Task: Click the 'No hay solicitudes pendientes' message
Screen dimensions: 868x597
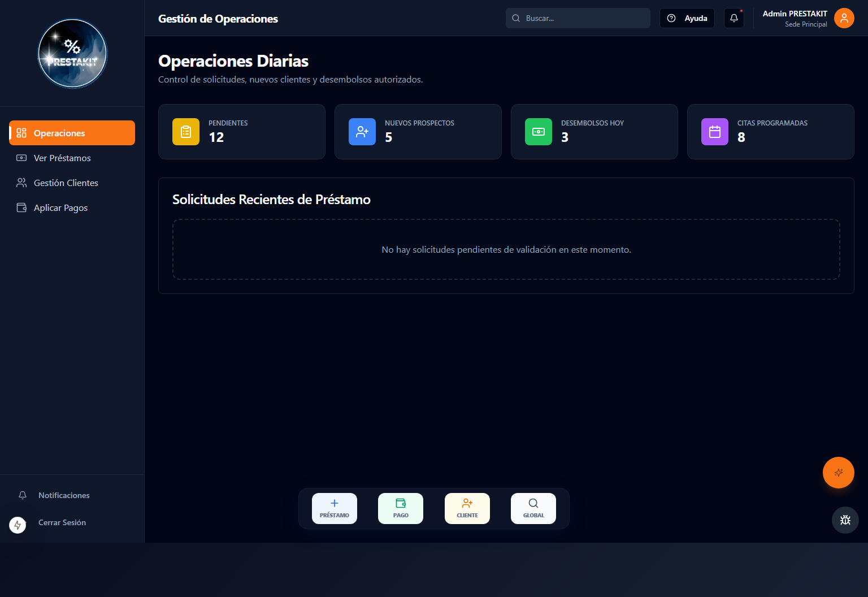Action: pyautogui.click(x=506, y=249)
